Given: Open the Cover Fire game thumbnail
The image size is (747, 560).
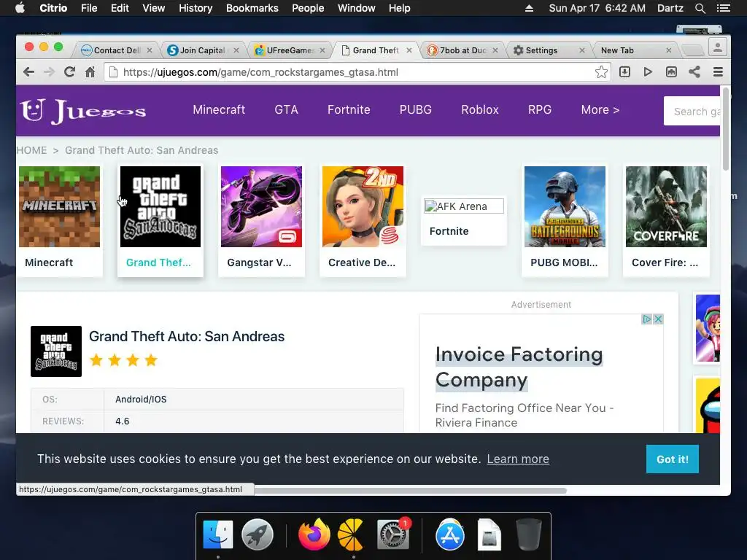Looking at the screenshot, I should point(666,206).
